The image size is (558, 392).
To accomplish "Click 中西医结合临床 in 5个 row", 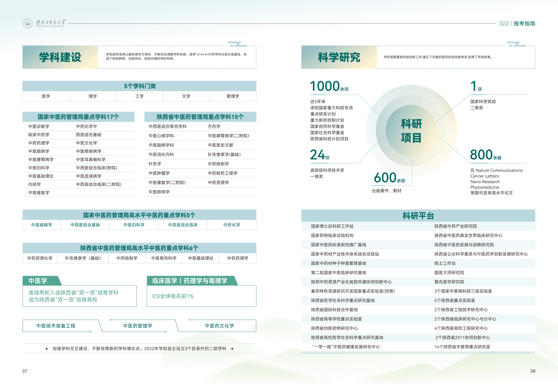I will click(x=183, y=225).
